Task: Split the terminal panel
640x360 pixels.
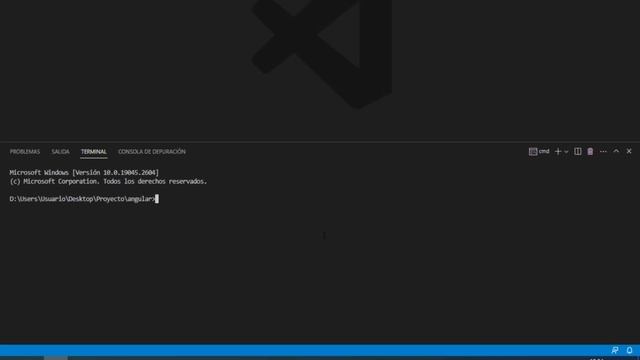Action: [x=578, y=151]
